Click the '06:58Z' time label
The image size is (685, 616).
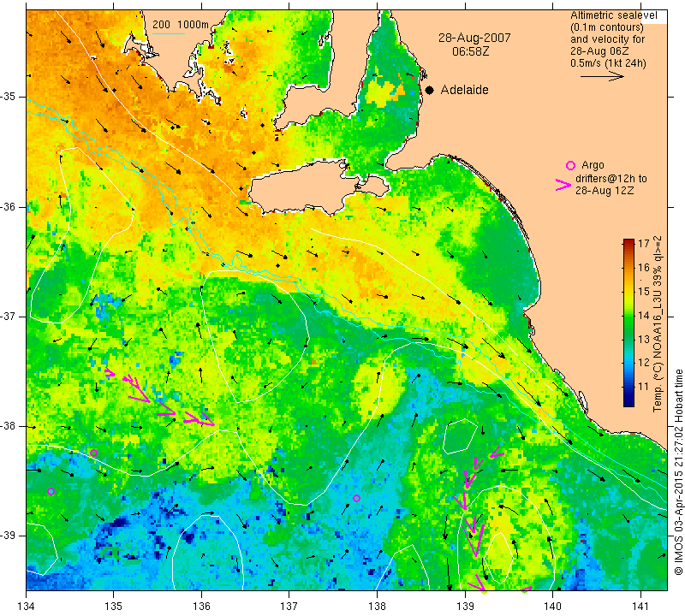click(x=470, y=51)
